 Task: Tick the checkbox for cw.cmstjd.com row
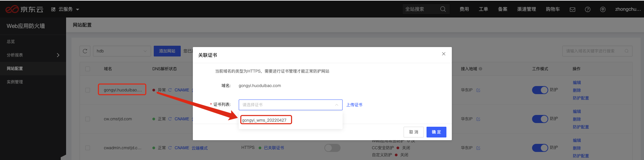click(88, 119)
